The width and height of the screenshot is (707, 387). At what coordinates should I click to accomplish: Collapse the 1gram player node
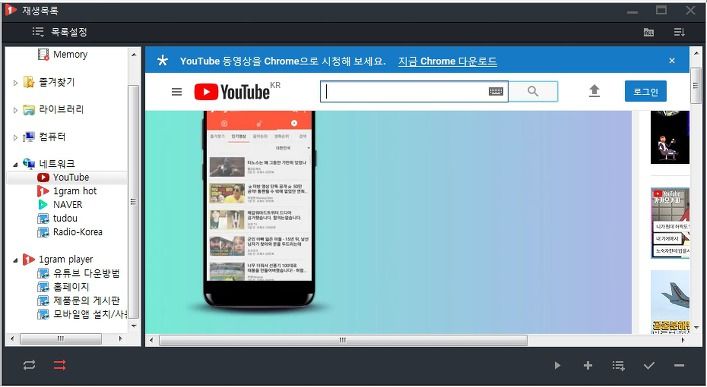click(15, 260)
